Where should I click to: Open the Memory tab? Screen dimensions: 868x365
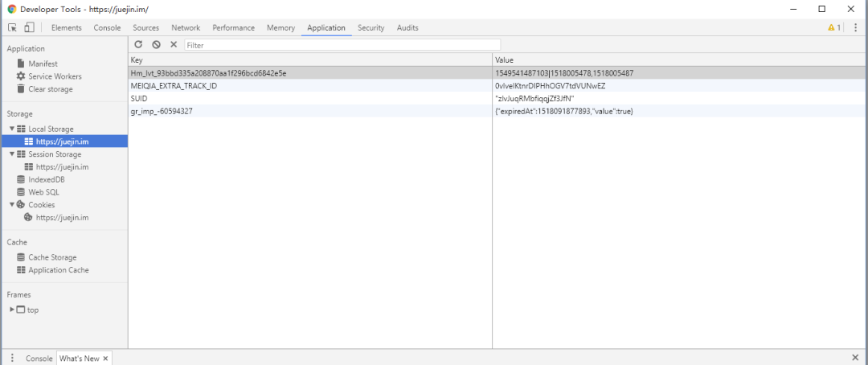point(280,27)
